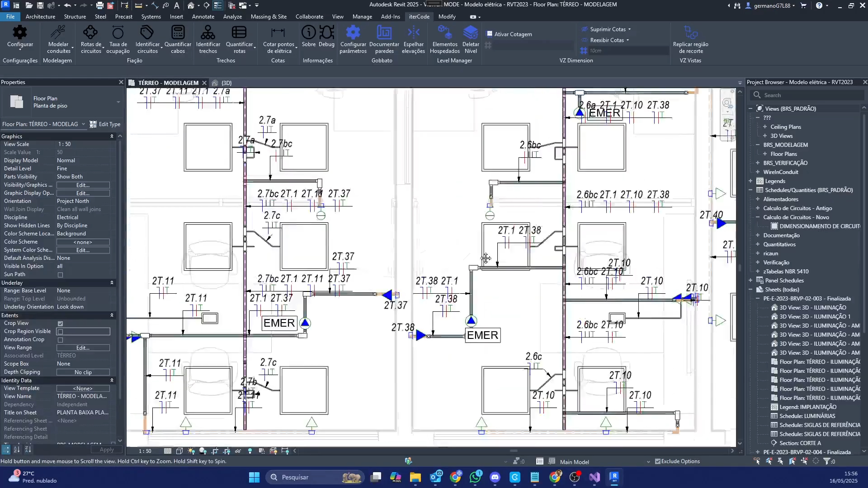The height and width of the screenshot is (488, 868).
Task: Expand the BRS_VERIFICAÇÃO tree node
Action: (758, 163)
